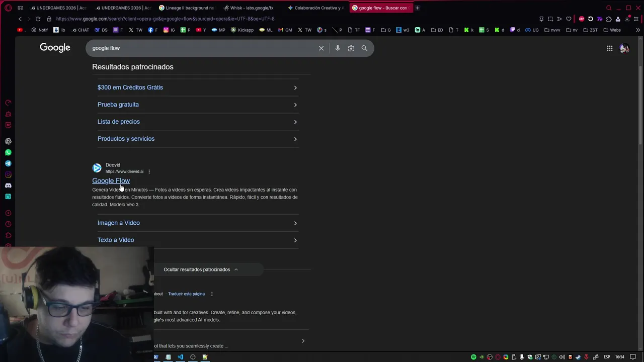This screenshot has height=362, width=644.
Task: Open the Webs bookmarks folder
Action: coord(612,30)
